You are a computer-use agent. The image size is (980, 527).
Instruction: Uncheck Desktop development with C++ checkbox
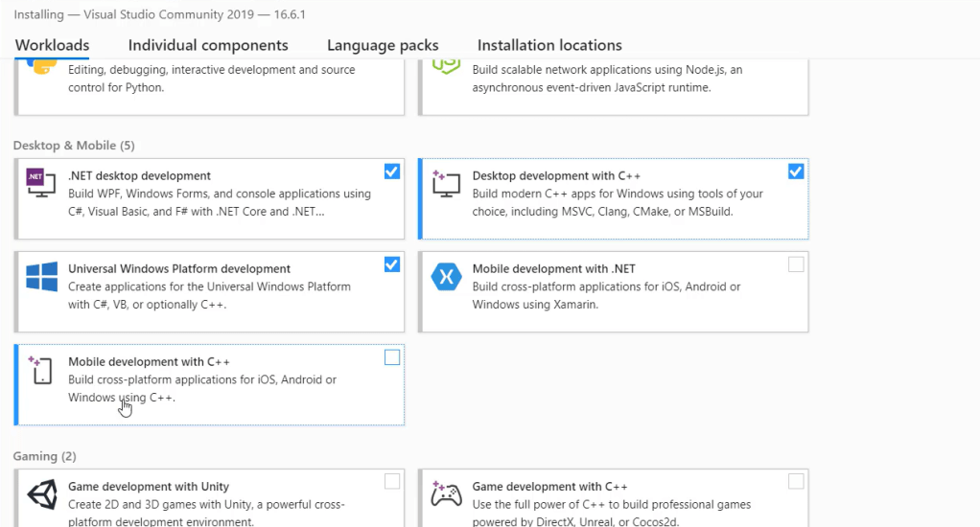coord(796,172)
